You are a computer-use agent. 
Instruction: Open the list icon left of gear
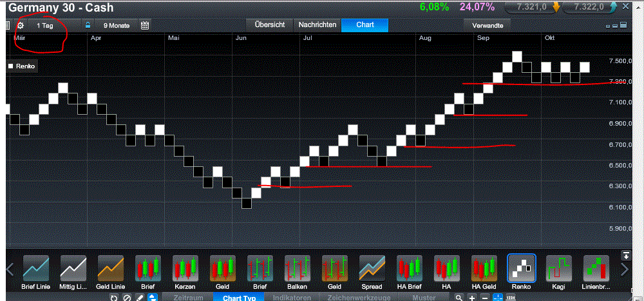7,26
